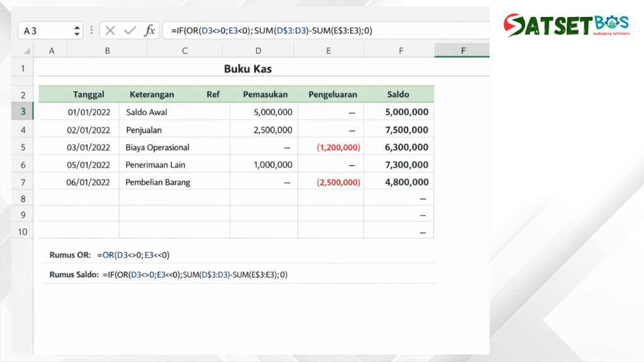Click the three-dot handle beside Name Box

[92, 30]
